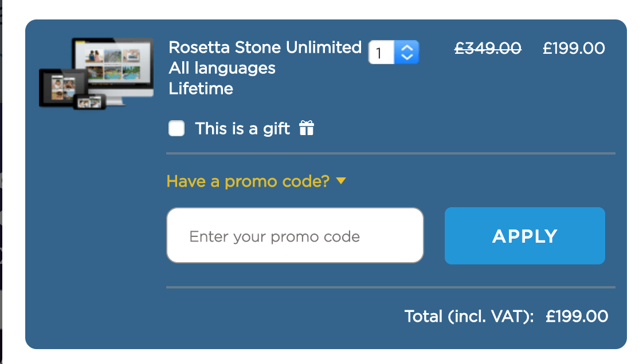Click the strikethrough price £349.00
This screenshot has height=364, width=643.
tap(488, 48)
